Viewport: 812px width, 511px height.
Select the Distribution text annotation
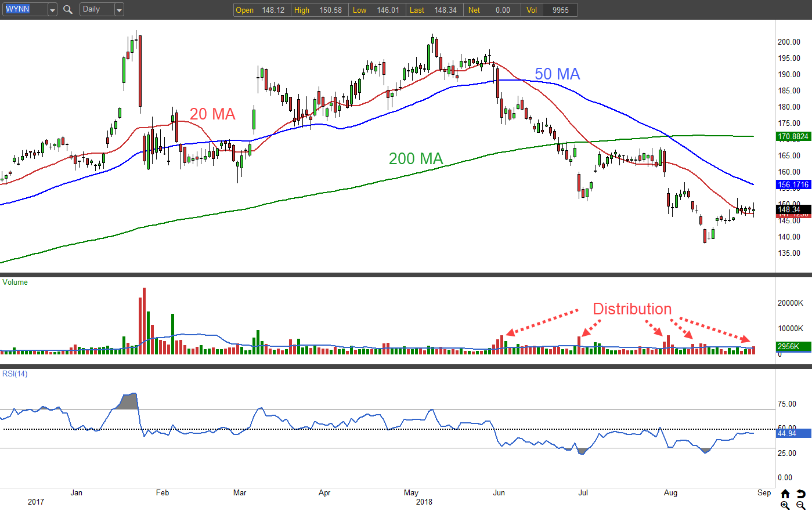tap(631, 309)
